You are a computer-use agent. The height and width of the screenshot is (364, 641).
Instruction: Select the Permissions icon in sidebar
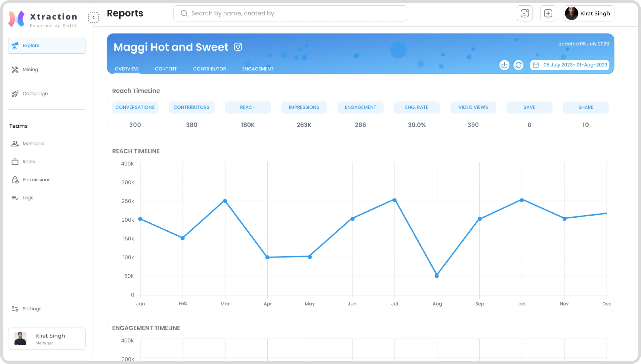(x=15, y=180)
